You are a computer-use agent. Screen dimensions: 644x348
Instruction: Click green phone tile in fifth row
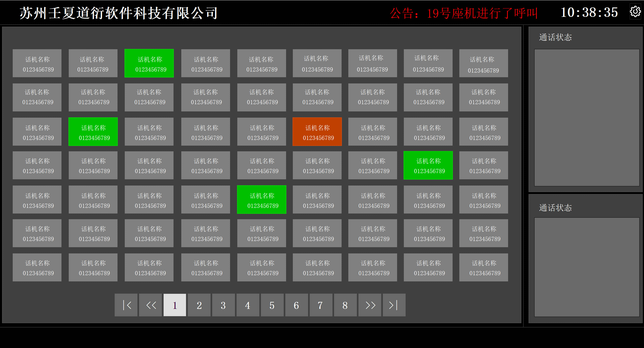coord(262,200)
